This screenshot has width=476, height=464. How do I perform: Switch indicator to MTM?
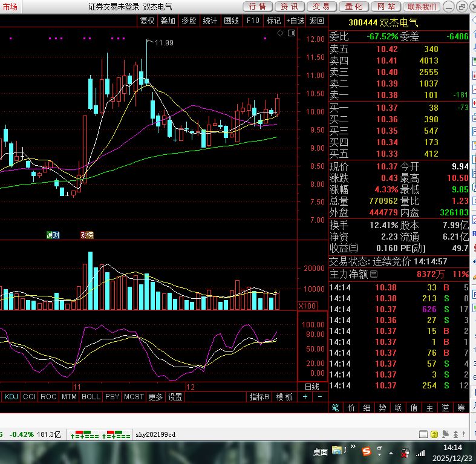(69, 397)
